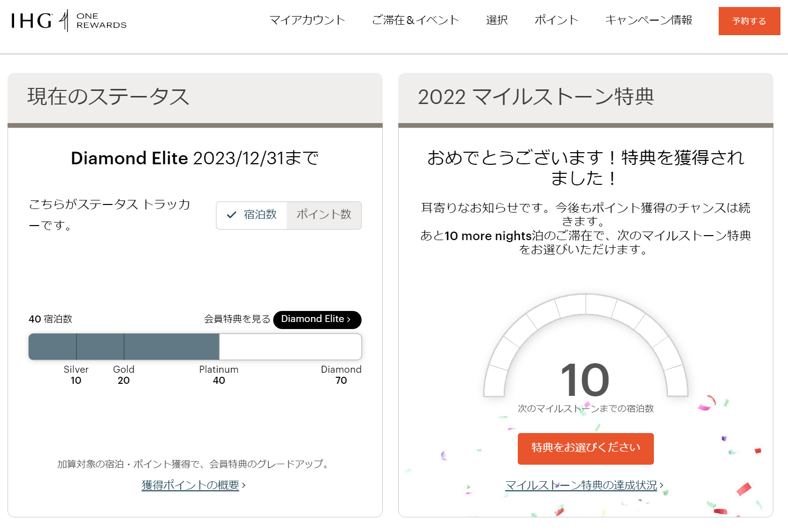Open the ポイント menu
The image size is (788, 532).
pyautogui.click(x=556, y=20)
